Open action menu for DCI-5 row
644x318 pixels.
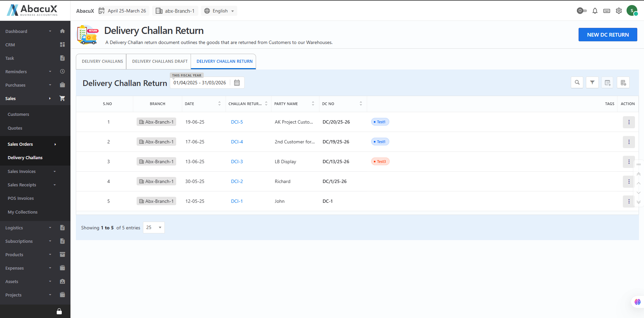[x=629, y=122]
